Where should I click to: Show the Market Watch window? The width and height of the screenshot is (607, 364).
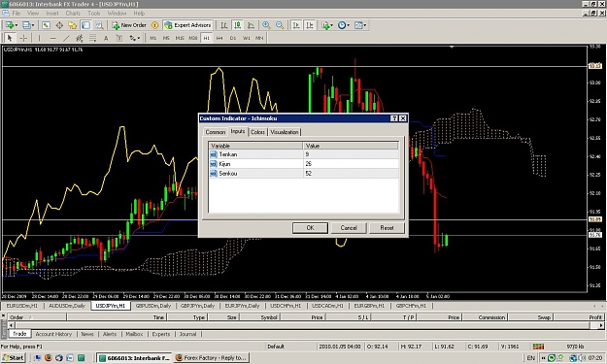[x=46, y=25]
